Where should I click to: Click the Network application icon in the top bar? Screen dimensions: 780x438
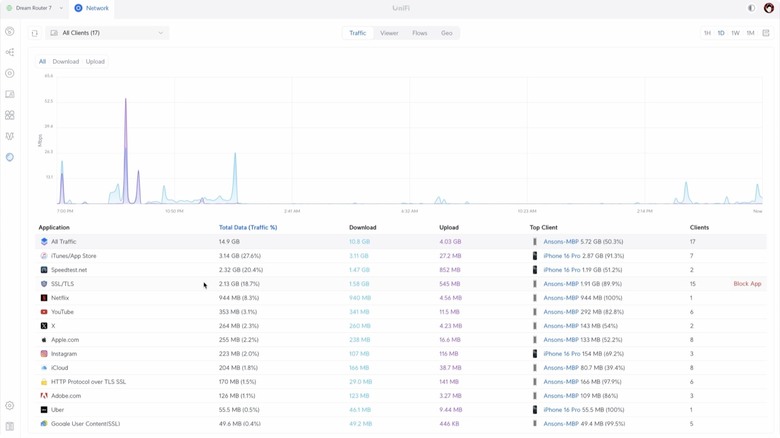[x=78, y=8]
